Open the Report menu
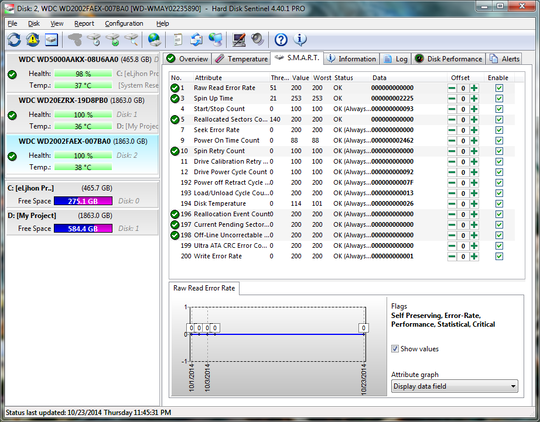Screen dimensions: 540x422 (84, 23)
